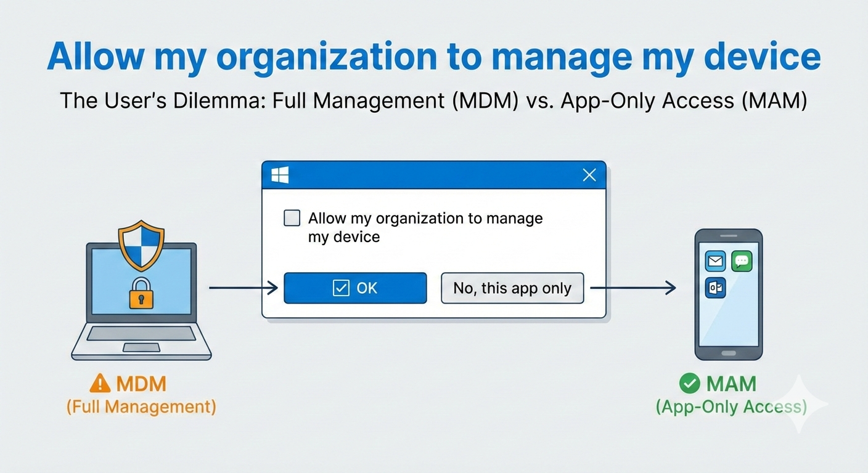
Task: Open the Mail app icon on the phone
Action: pyautogui.click(x=715, y=261)
